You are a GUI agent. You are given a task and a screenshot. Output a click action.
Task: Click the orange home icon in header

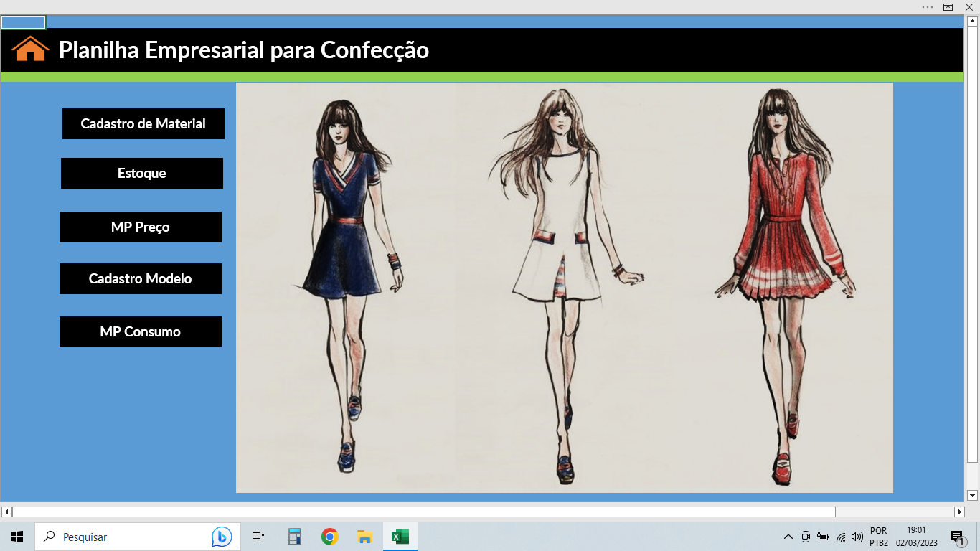[x=30, y=50]
